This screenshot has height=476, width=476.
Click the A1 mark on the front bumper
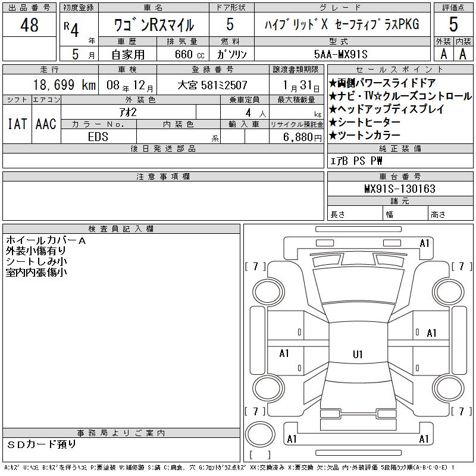(424, 243)
